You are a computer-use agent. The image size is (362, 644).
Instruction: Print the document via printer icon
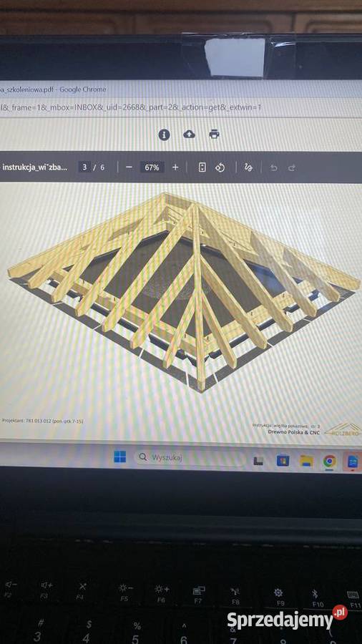tap(214, 134)
